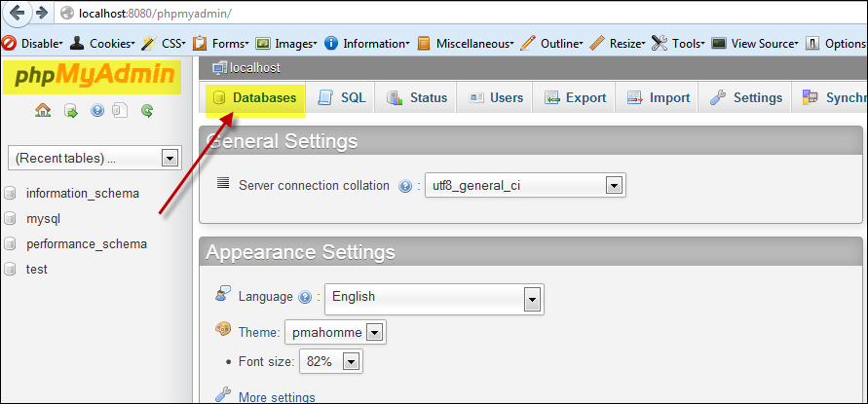Switch to the SQL tab
This screenshot has width=868, height=404.
(x=341, y=98)
